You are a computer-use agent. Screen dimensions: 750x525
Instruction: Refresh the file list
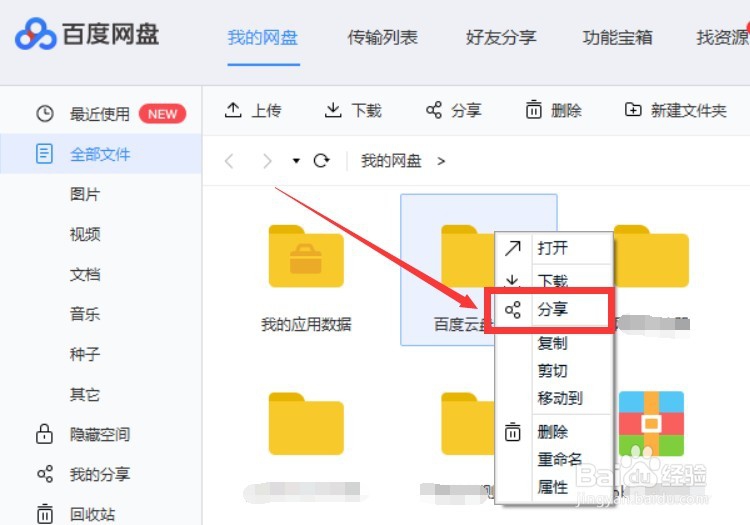point(321,161)
